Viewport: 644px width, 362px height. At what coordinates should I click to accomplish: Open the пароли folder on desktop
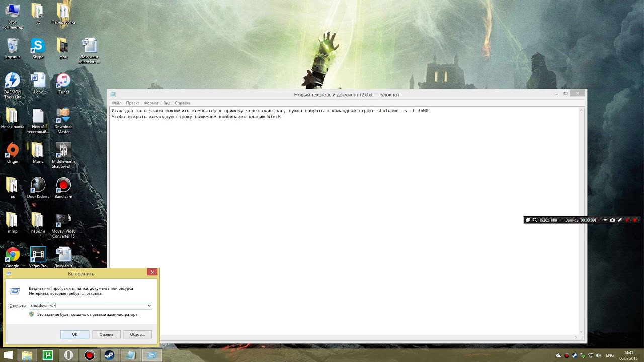click(x=38, y=223)
